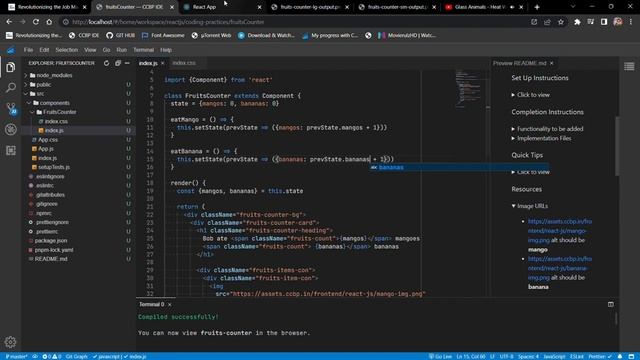Open the Source Control view
Viewport: 640px width, 360px height.
point(11,108)
